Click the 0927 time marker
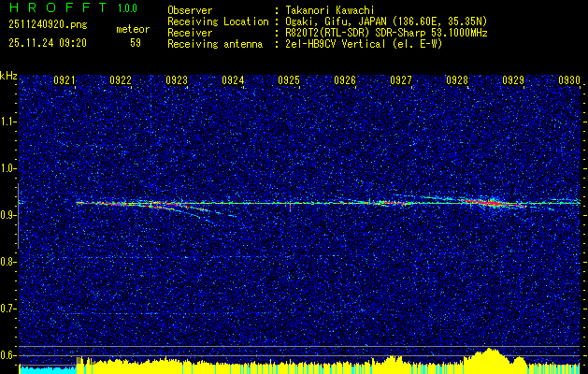 pyautogui.click(x=401, y=79)
